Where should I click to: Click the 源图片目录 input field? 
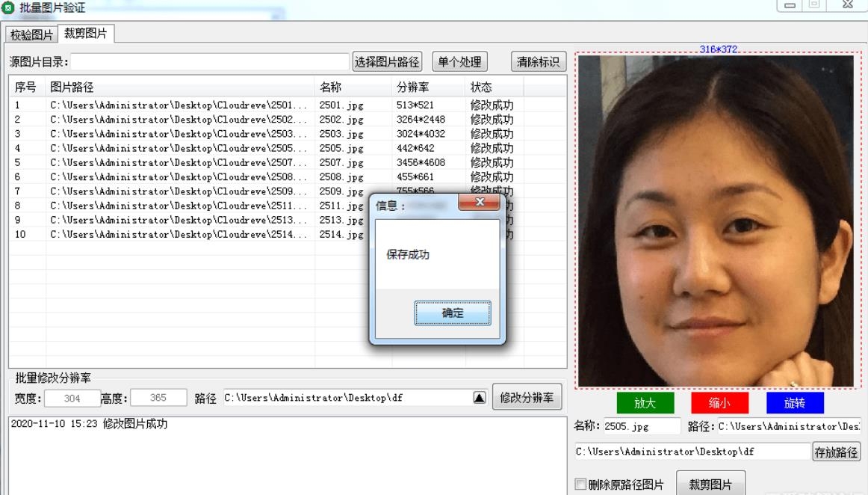(x=209, y=62)
